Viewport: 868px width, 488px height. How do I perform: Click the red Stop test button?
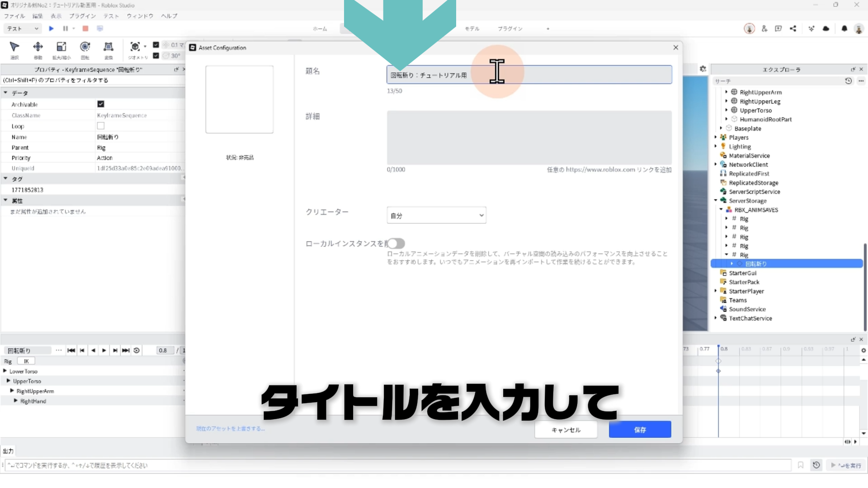(85, 28)
